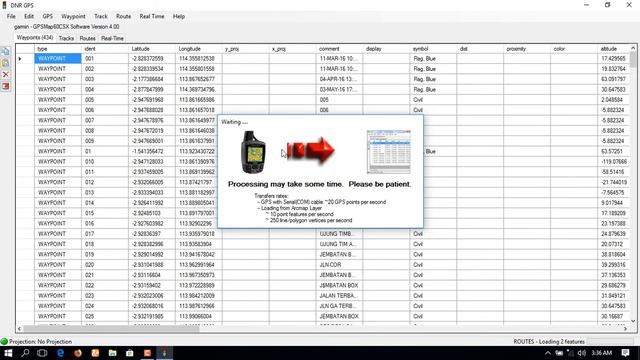Select the highlighted WAYPOINT cell in row 001
Screen dimensions: 640x360
tap(58, 59)
